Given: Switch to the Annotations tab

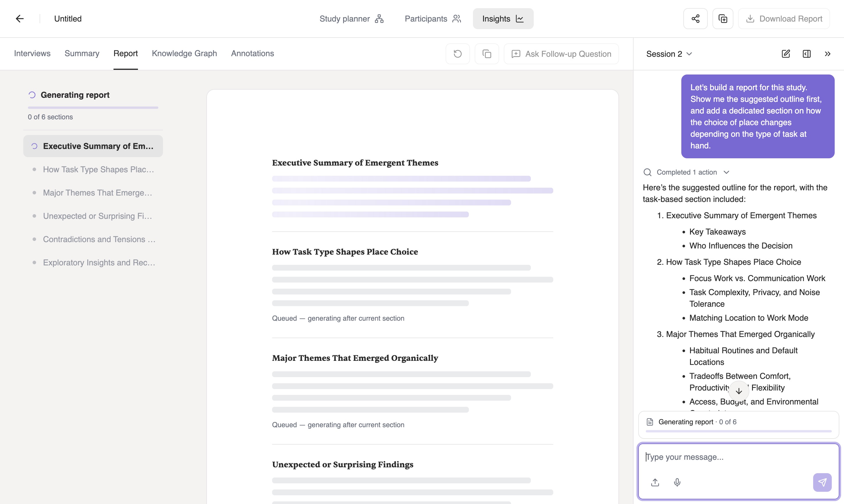Looking at the screenshot, I should (x=252, y=53).
